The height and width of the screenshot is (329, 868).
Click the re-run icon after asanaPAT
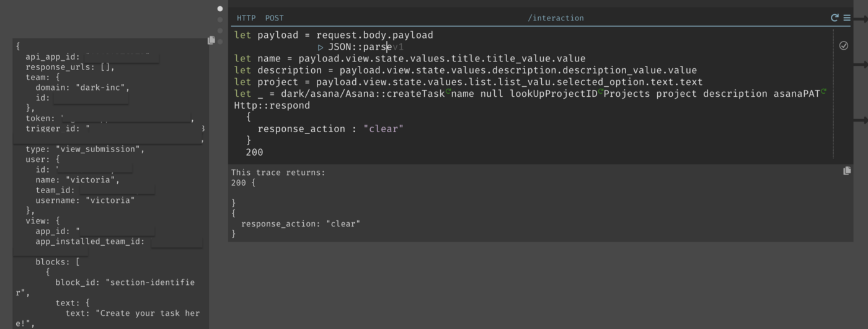pyautogui.click(x=824, y=92)
